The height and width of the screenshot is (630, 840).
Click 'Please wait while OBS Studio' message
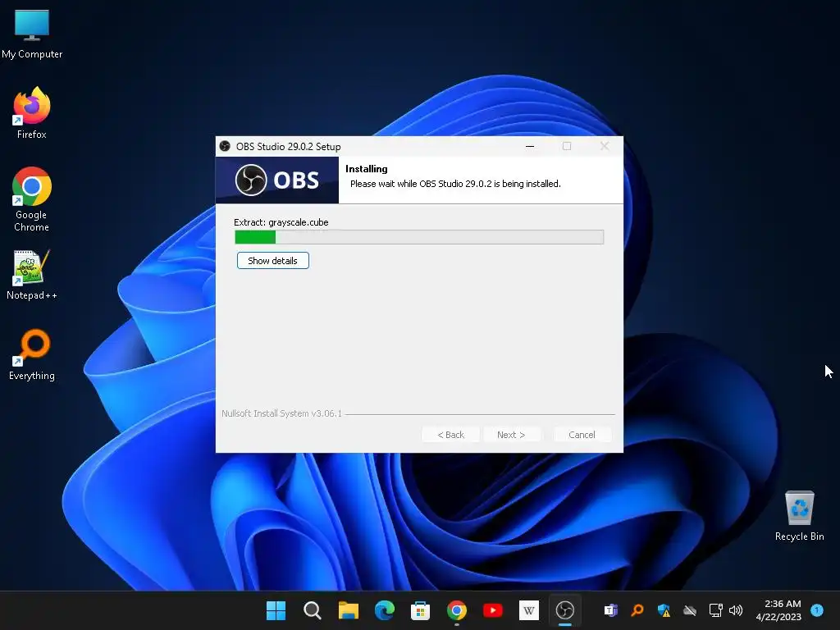click(x=455, y=184)
